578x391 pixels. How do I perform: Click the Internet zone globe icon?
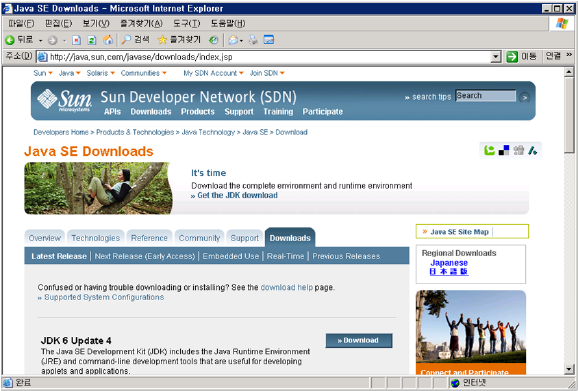tap(455, 383)
